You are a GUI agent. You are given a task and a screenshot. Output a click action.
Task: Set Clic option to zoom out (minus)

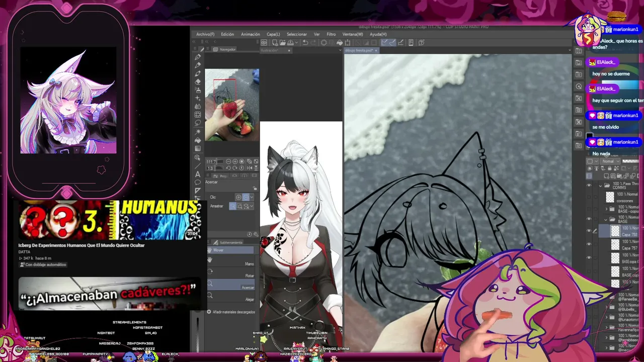(x=246, y=197)
